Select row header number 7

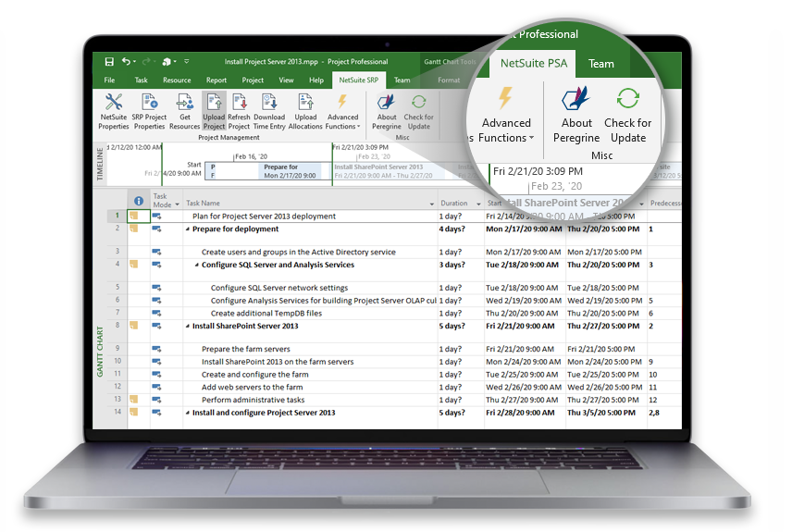coord(118,313)
